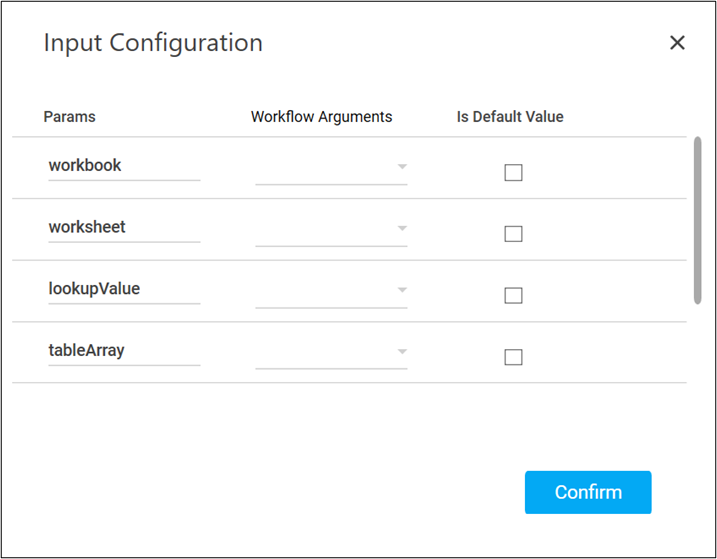Click the Confirm button
The width and height of the screenshot is (717, 559).
(588, 492)
